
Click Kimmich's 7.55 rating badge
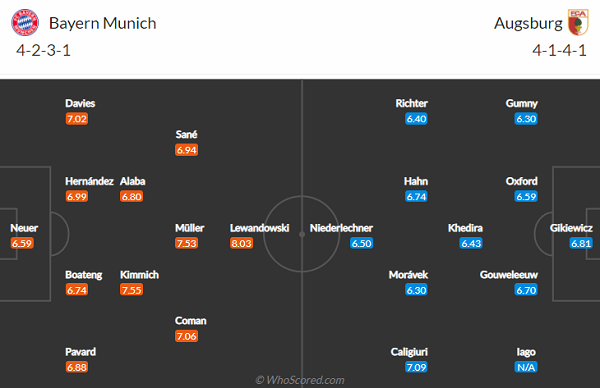(x=132, y=290)
